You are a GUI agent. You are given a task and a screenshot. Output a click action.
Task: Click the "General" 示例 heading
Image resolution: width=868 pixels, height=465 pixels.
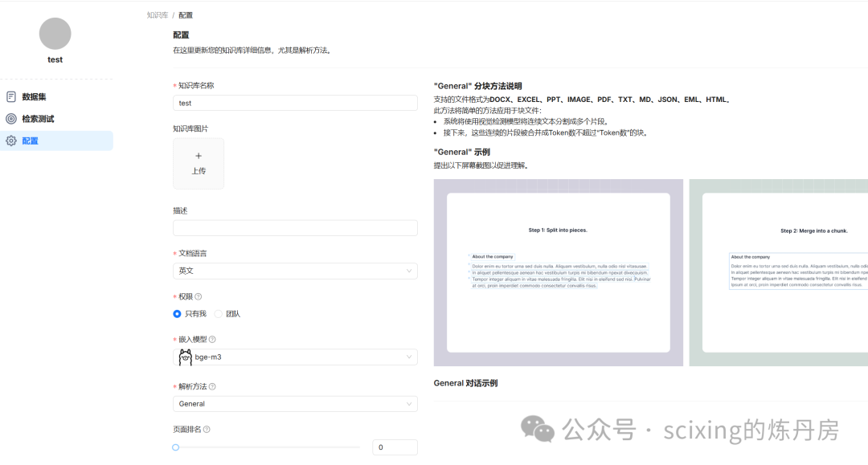click(461, 152)
